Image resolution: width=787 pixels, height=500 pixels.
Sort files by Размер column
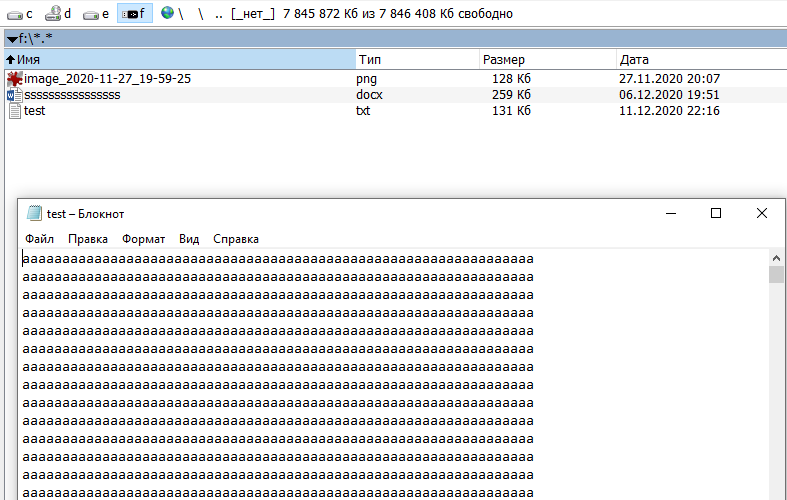click(548, 59)
